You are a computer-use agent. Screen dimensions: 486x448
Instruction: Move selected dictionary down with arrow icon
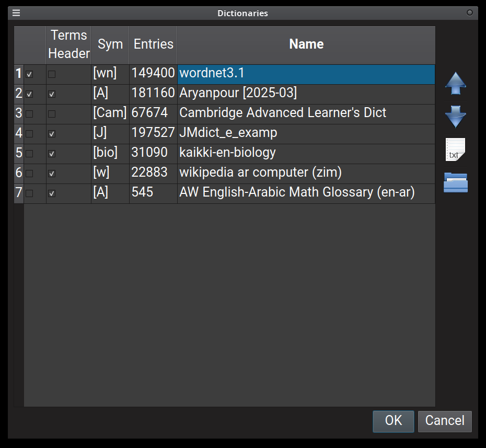pos(455,117)
